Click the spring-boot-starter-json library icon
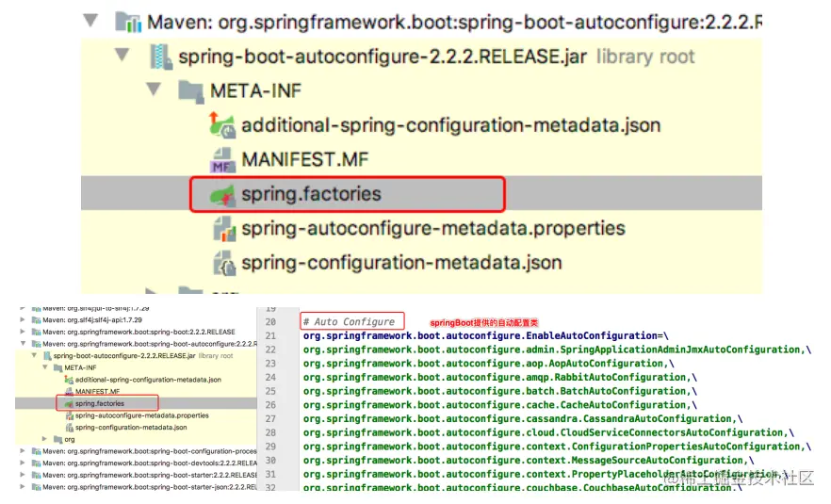 [x=36, y=487]
